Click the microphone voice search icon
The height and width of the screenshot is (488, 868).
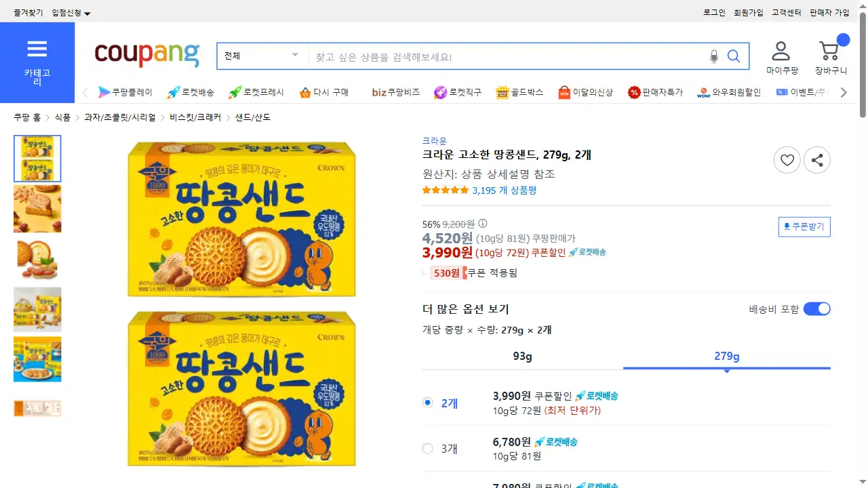point(713,56)
